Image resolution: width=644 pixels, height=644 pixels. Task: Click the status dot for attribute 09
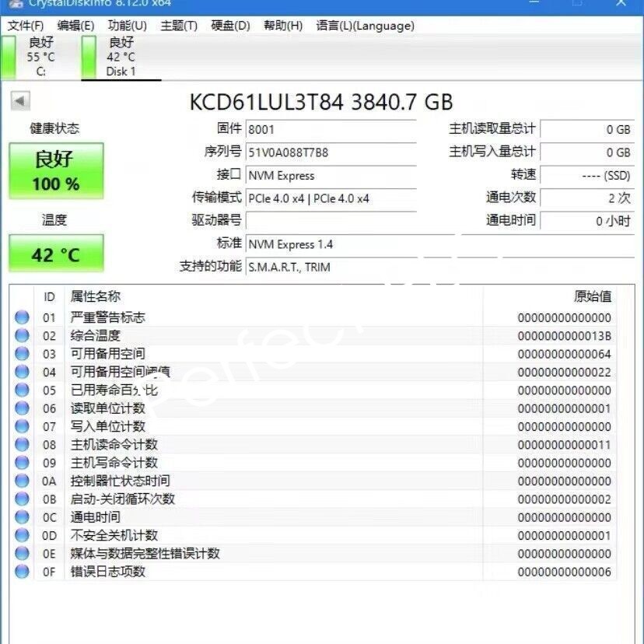click(x=23, y=463)
